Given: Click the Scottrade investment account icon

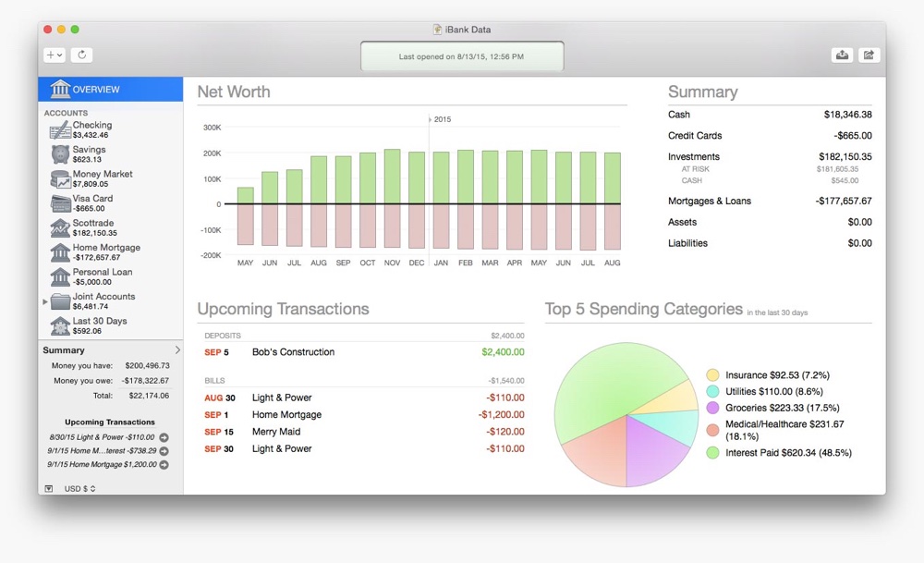Looking at the screenshot, I should [60, 228].
